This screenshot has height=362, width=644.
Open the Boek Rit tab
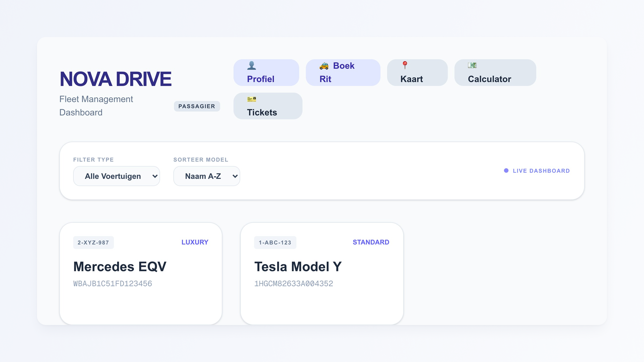(x=343, y=72)
